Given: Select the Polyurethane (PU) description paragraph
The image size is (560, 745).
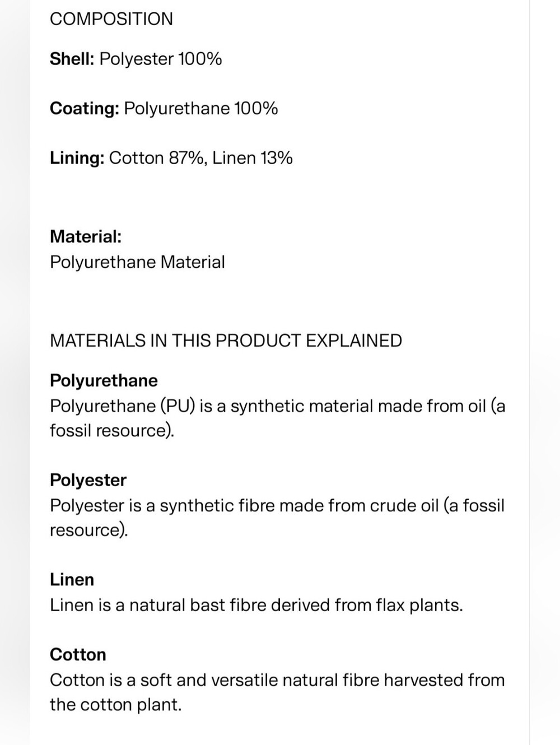Looking at the screenshot, I should click(x=278, y=418).
